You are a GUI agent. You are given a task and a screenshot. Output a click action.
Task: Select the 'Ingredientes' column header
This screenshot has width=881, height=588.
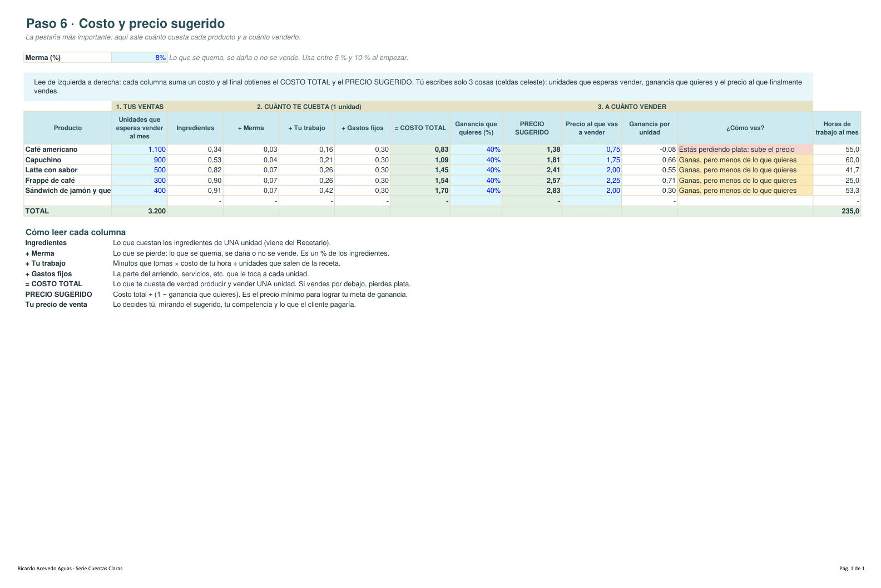(195, 128)
